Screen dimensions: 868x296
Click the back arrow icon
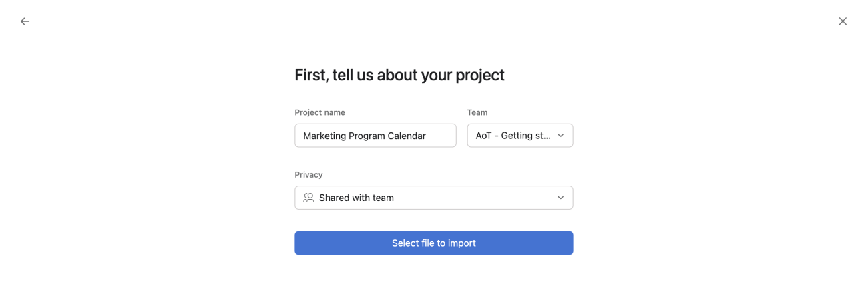[x=25, y=21]
